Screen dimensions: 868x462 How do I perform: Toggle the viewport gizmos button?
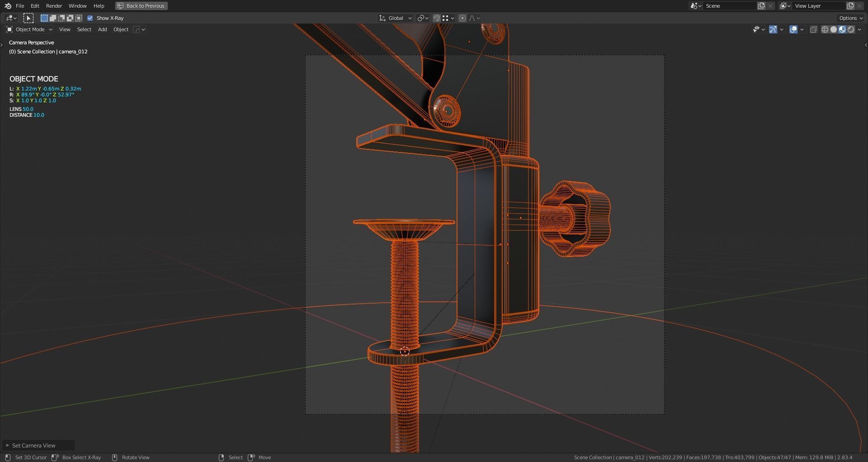pyautogui.click(x=773, y=29)
